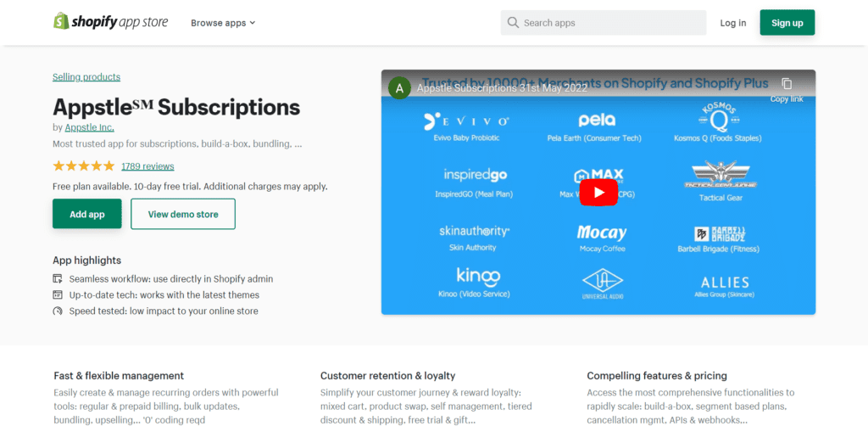
Task: Click the Evivo logo in video
Action: coord(466,121)
